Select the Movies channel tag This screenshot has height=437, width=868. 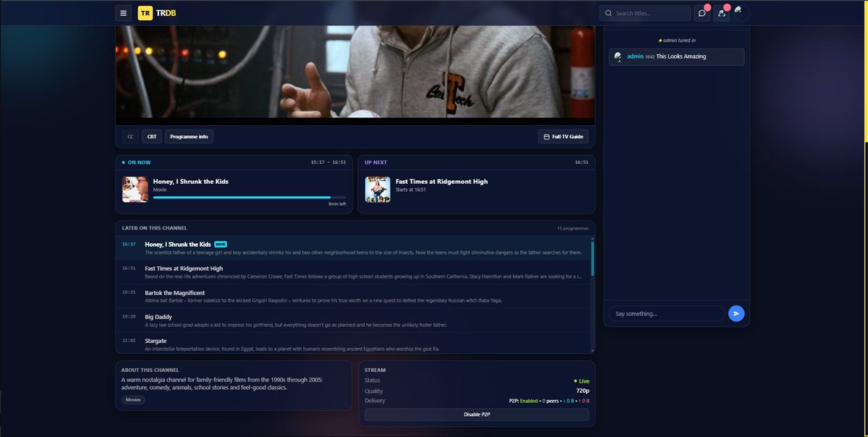[134, 399]
